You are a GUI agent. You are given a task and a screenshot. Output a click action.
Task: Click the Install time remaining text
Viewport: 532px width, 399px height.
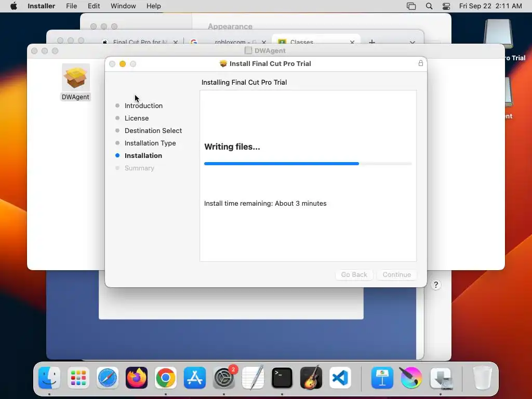[265, 203]
